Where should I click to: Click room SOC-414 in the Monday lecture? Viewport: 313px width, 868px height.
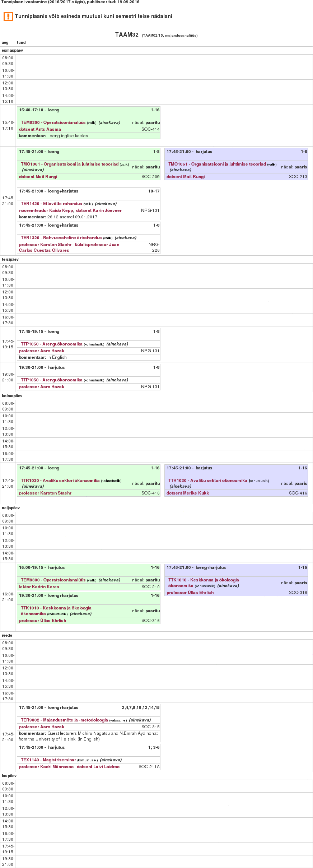point(150,129)
